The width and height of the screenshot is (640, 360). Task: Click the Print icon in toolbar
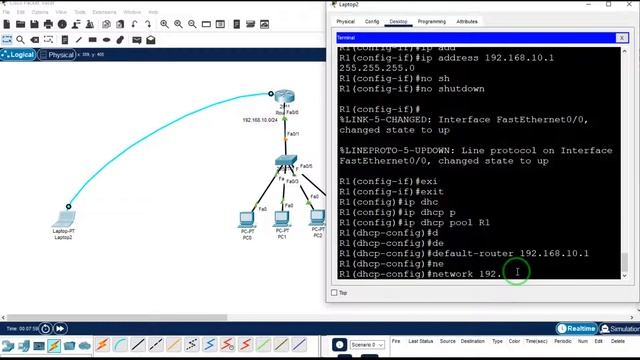point(48,24)
